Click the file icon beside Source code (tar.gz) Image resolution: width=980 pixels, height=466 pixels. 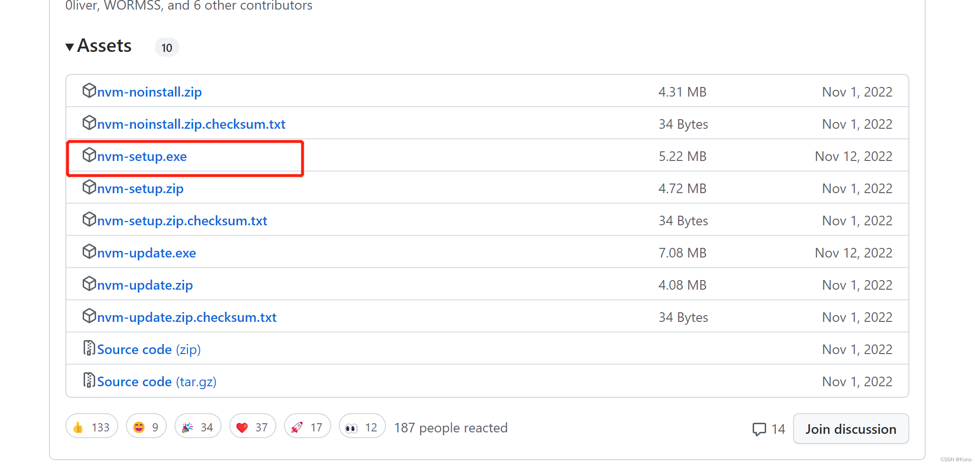pos(89,380)
